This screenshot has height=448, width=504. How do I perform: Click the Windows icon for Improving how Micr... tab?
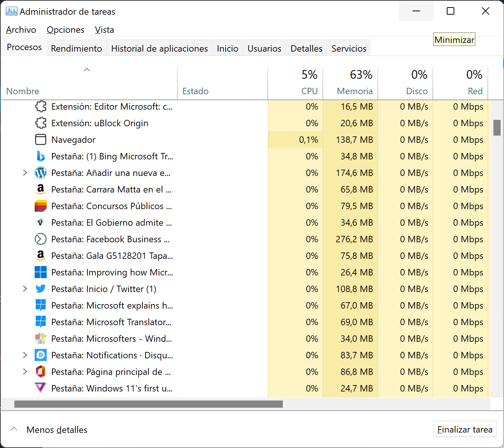(x=41, y=272)
